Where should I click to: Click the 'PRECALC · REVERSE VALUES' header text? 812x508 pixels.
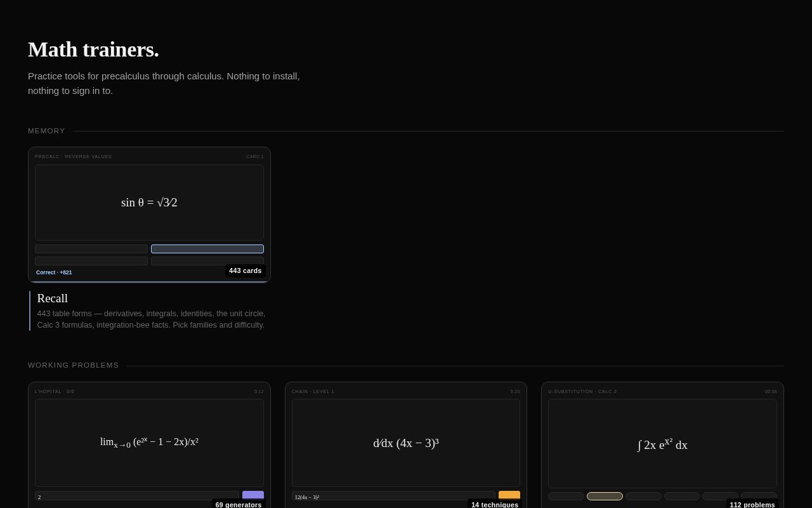73,156
